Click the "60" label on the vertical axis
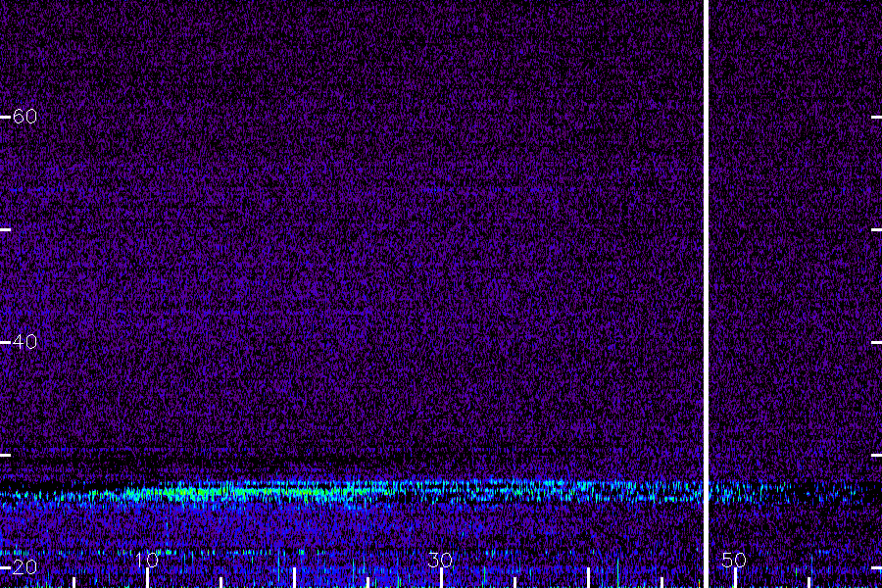Image resolution: width=882 pixels, height=588 pixels. coord(24,117)
